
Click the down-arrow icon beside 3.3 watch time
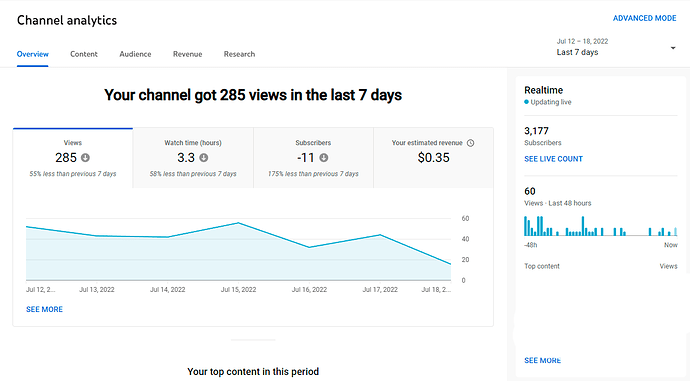pos(204,158)
